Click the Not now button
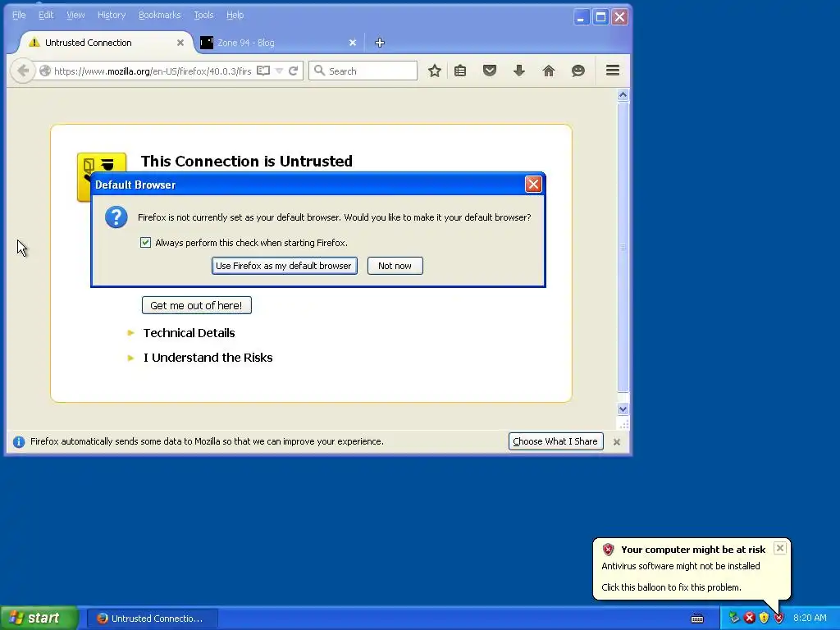Viewport: 840px width, 630px height. 395,266
